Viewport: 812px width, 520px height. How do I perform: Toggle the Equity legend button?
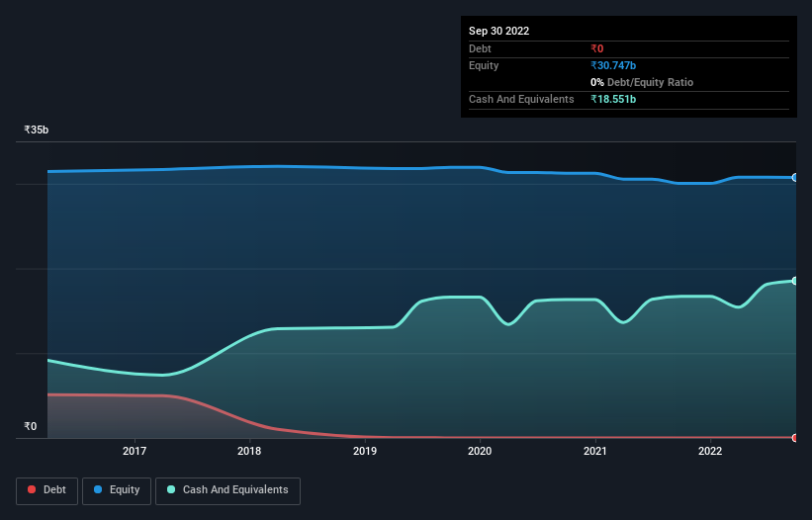(117, 490)
